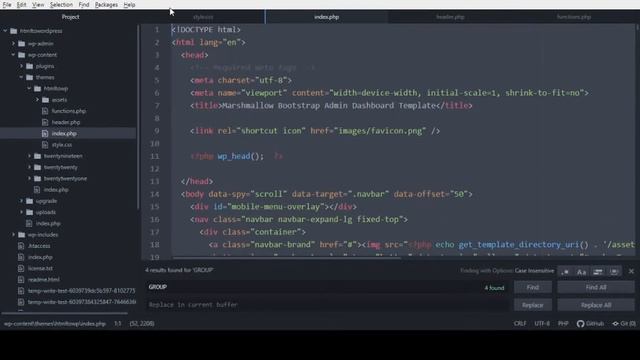The image size is (640, 360).
Task: Click the UTF-8 encoding selector
Action: coord(542,324)
